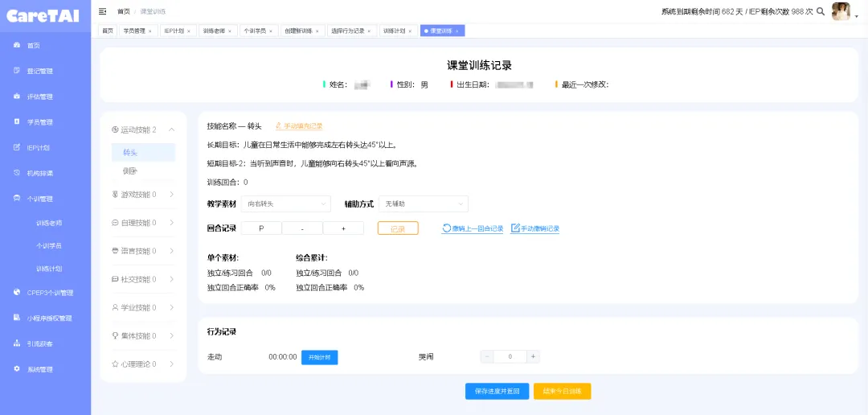Select the plus round-record option
The height and width of the screenshot is (415, 868).
[343, 228]
